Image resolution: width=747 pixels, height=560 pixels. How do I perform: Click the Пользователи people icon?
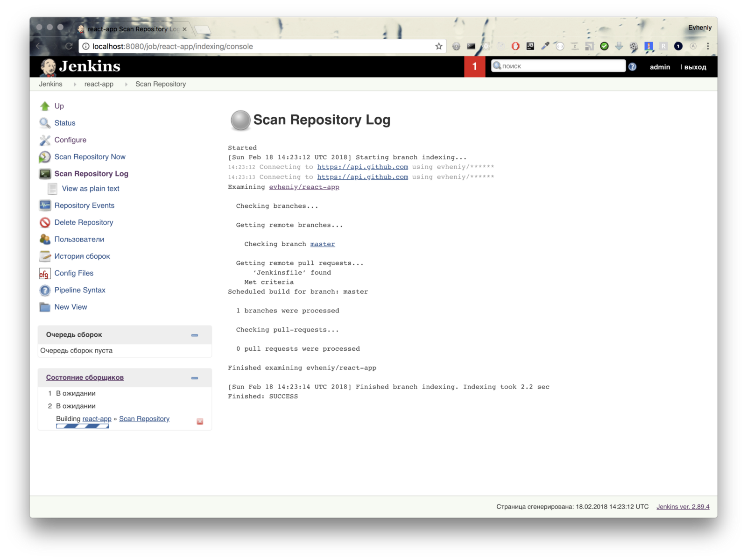45,239
